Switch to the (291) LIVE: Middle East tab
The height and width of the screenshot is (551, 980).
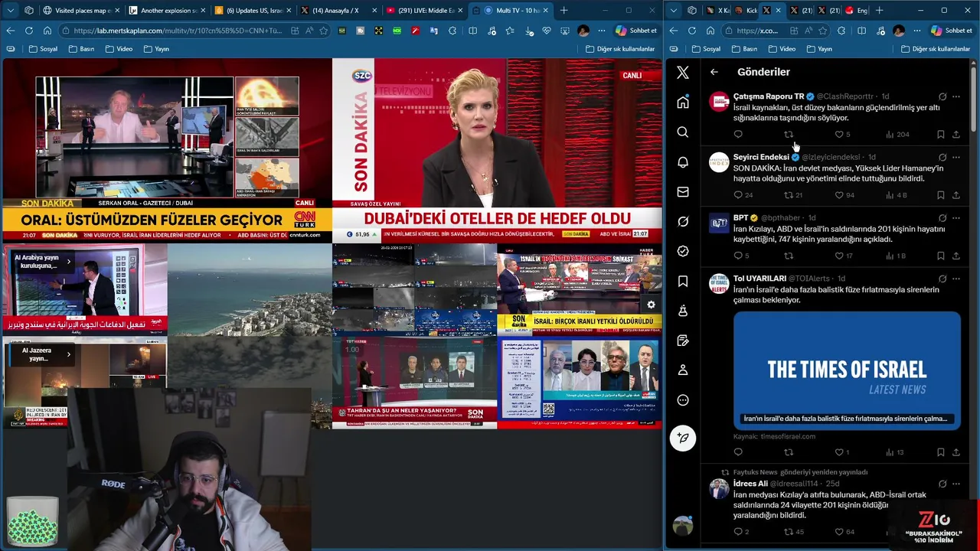pos(423,10)
